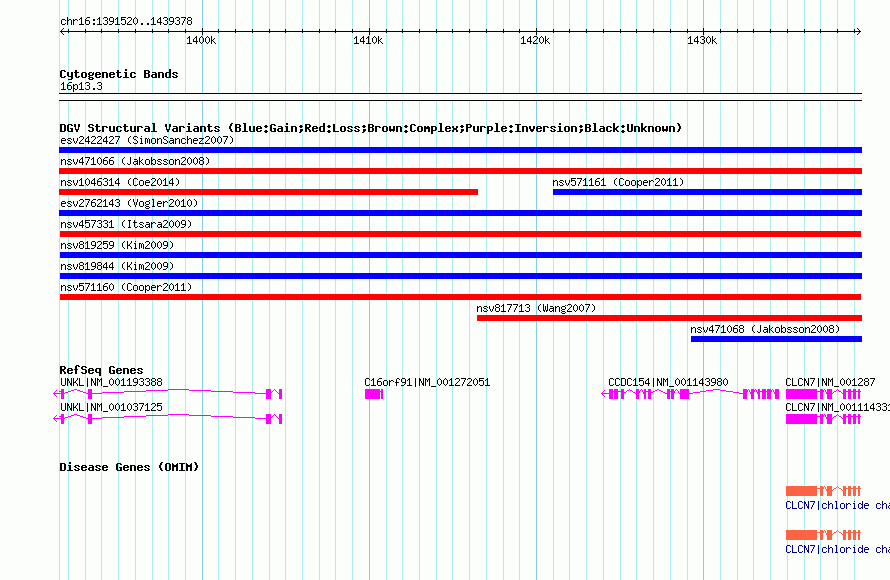
Task: Open the nsv817713 (Wang2007) label
Action: (536, 308)
